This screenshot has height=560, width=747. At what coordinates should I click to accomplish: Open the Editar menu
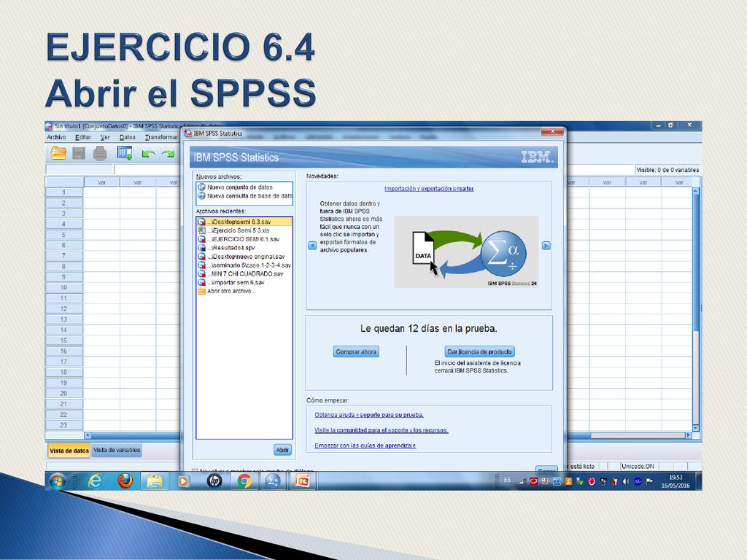point(83,137)
